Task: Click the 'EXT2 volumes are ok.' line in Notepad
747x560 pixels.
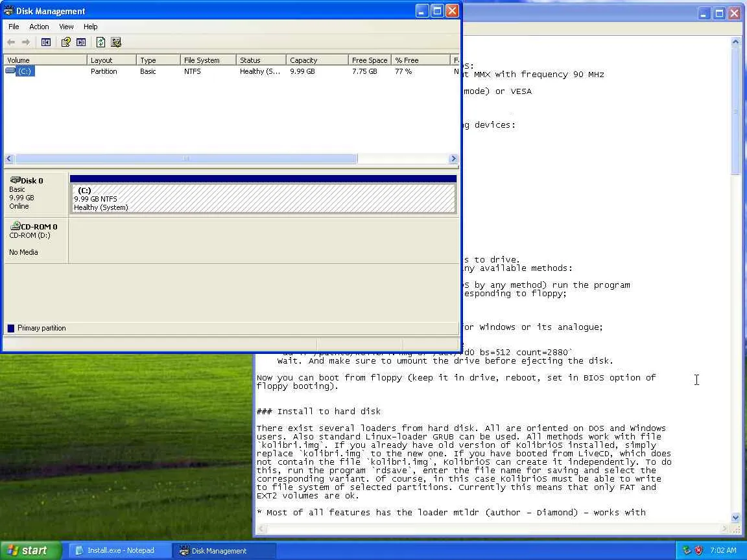Action: (308, 496)
